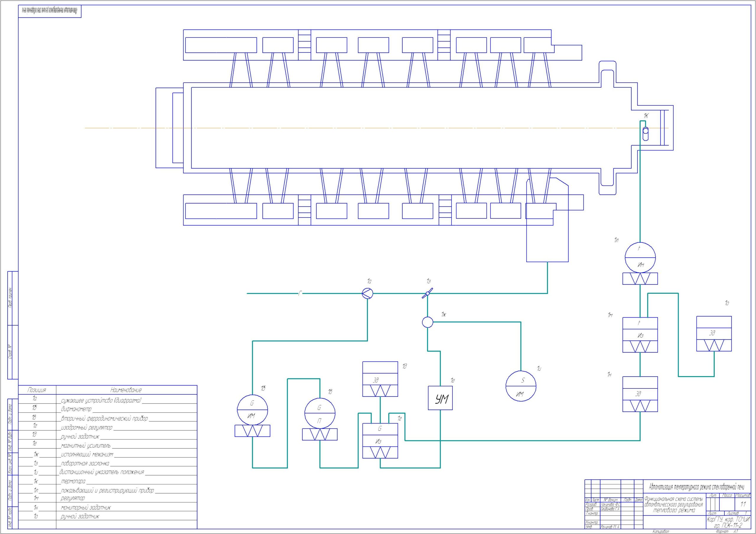
Task: Select the G/Из isodromic regulator block 1г
Action: click(x=380, y=440)
